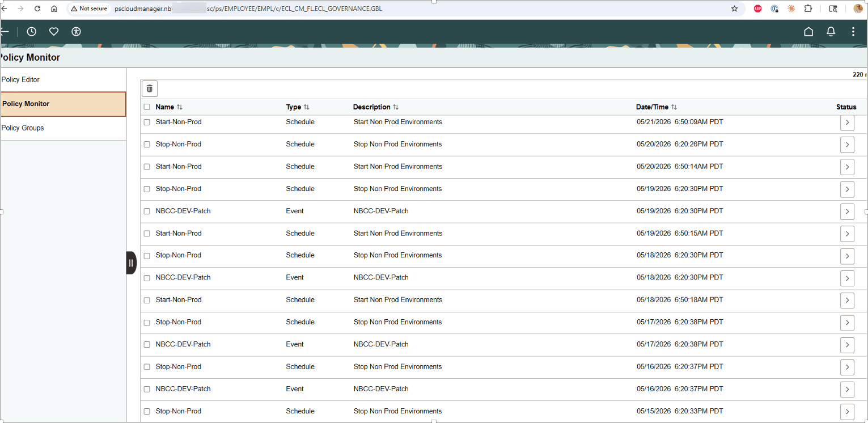Image resolution: width=868 pixels, height=423 pixels.
Task: Sort table by Type column arrows
Action: point(307,107)
